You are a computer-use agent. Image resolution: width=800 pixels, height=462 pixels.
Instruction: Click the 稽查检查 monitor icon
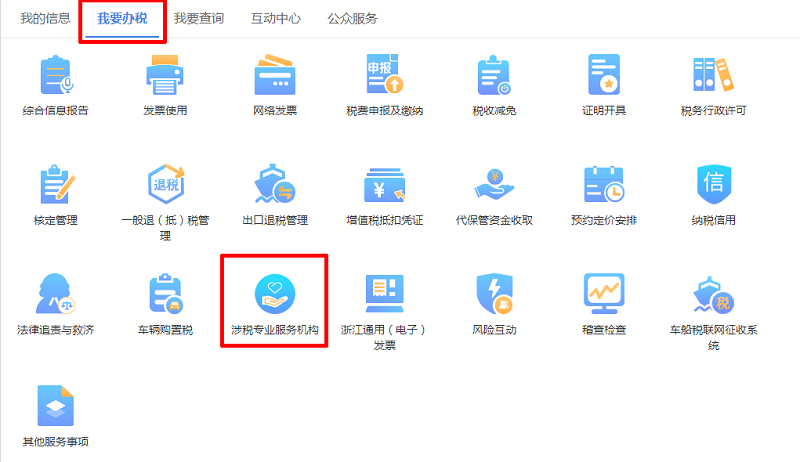tap(604, 294)
